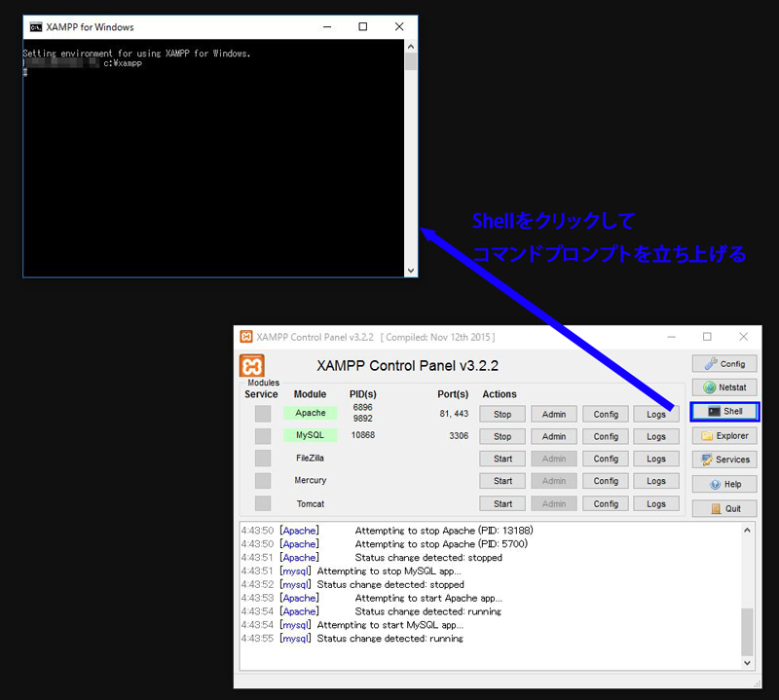Open XAMPP Help
This screenshot has height=700, width=779.
coord(724,484)
